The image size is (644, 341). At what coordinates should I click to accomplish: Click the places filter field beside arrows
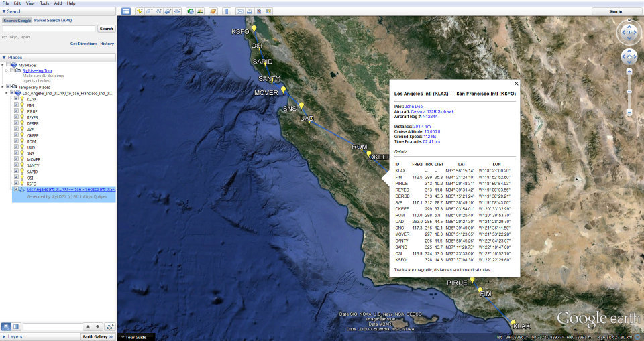[52, 327]
